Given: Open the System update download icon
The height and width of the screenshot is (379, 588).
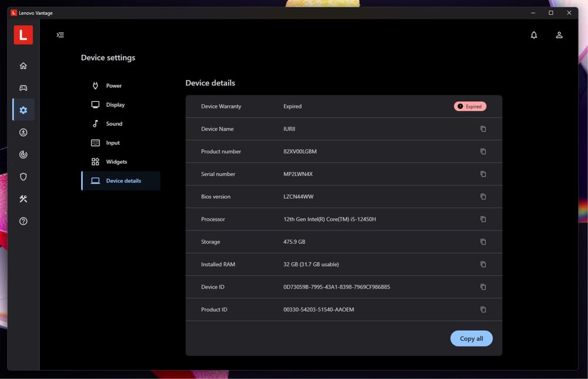Looking at the screenshot, I should pos(24,132).
